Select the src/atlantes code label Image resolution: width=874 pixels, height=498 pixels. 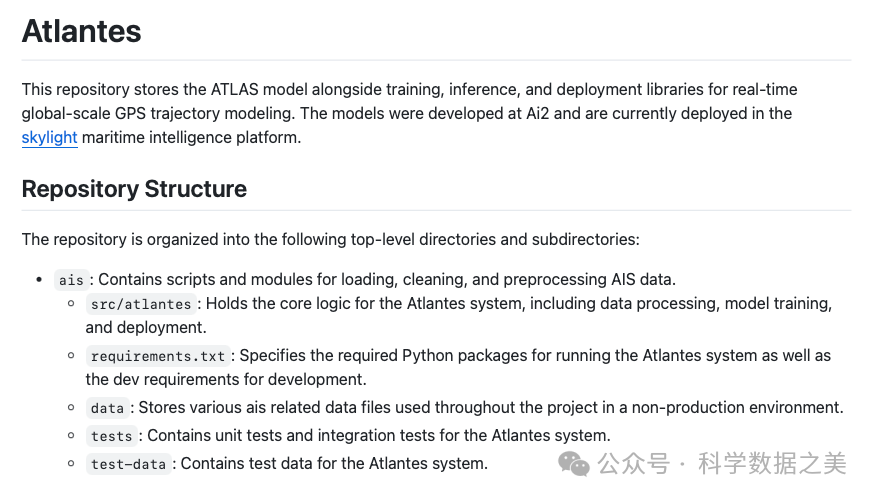click(x=140, y=304)
